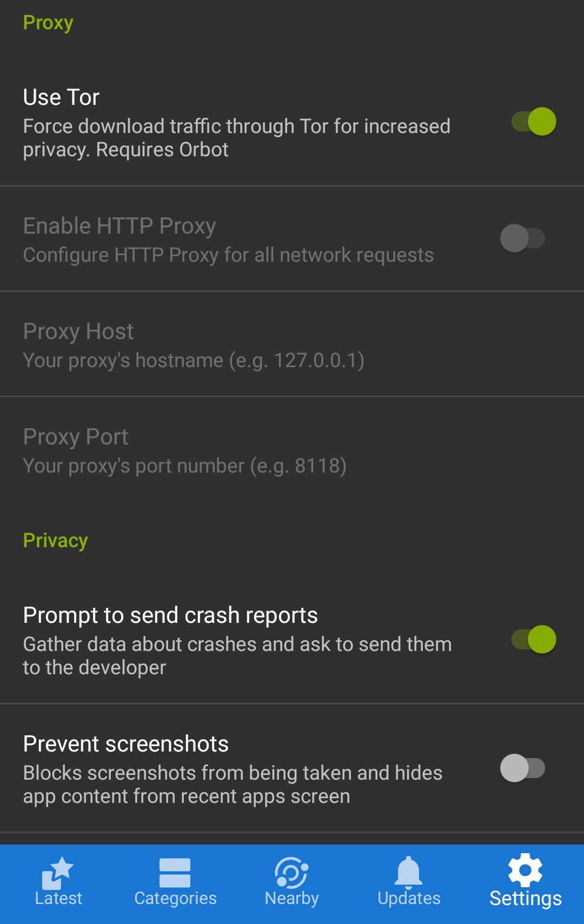Tap the Privacy section header
Viewport: 584px width, 924px height.
(x=55, y=540)
